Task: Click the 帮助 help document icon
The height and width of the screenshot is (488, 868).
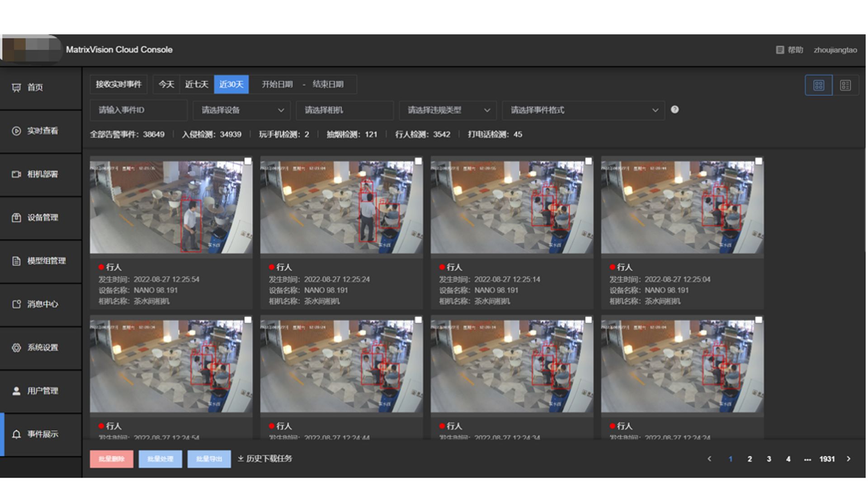Action: pos(780,50)
